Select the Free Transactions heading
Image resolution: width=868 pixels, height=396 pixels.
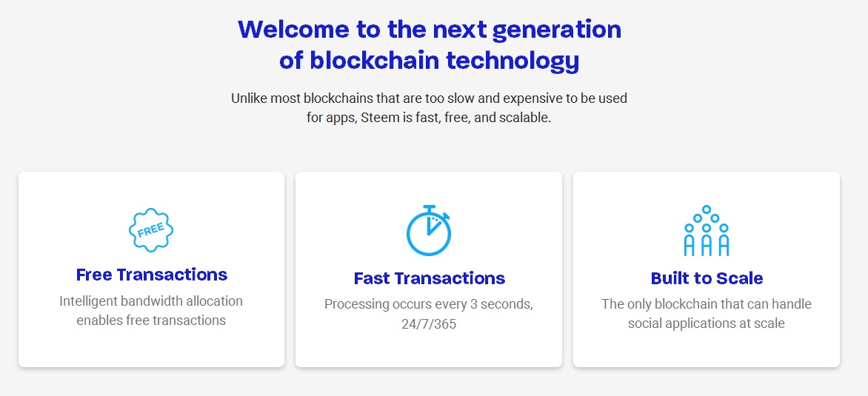click(152, 275)
